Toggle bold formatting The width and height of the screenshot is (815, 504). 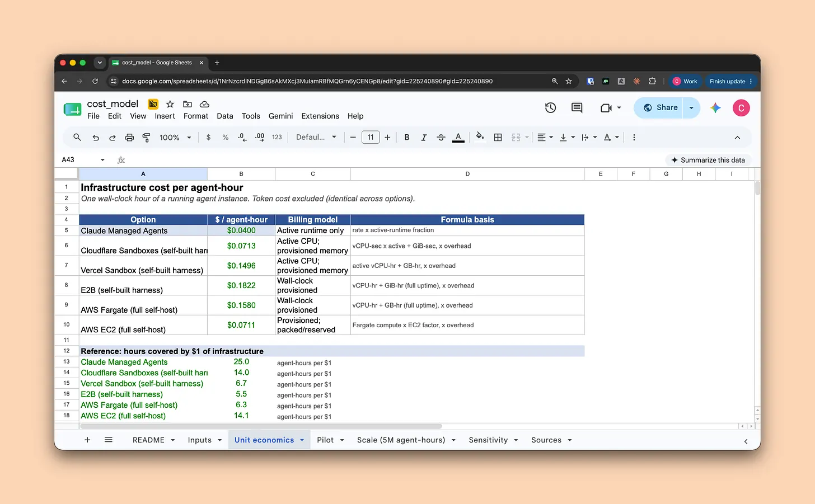[407, 137]
